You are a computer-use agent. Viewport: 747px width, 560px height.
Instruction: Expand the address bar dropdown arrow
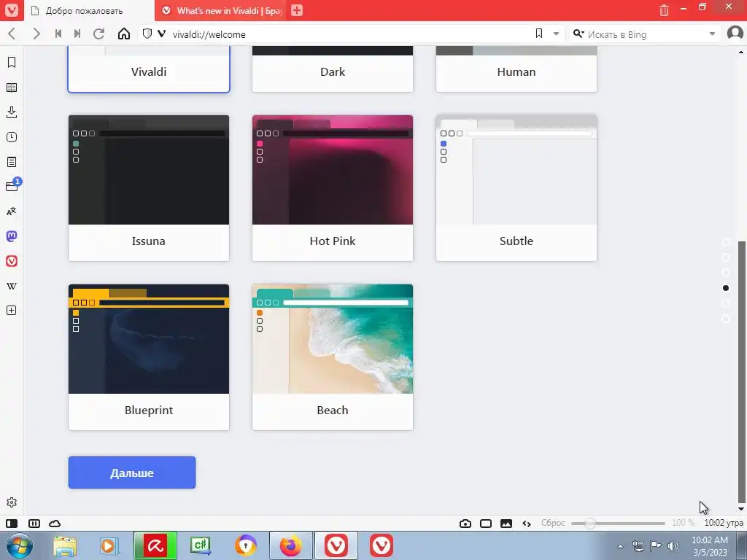point(556,34)
